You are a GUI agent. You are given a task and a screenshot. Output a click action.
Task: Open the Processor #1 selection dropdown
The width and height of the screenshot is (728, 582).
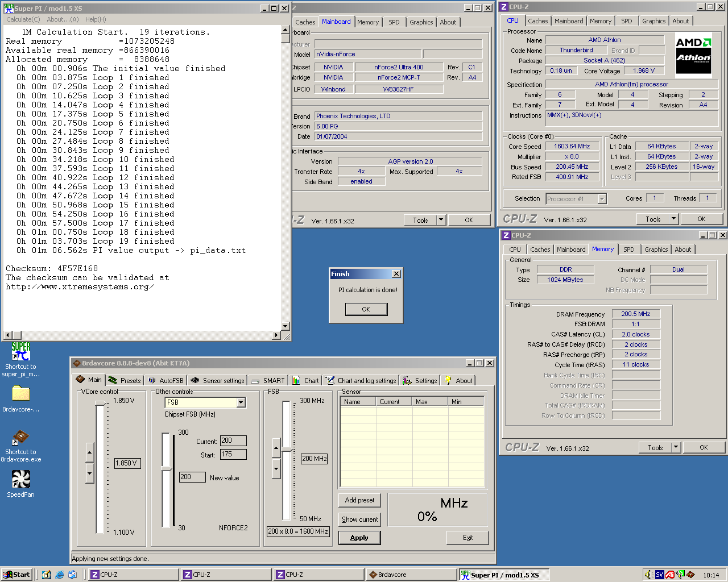coord(602,199)
